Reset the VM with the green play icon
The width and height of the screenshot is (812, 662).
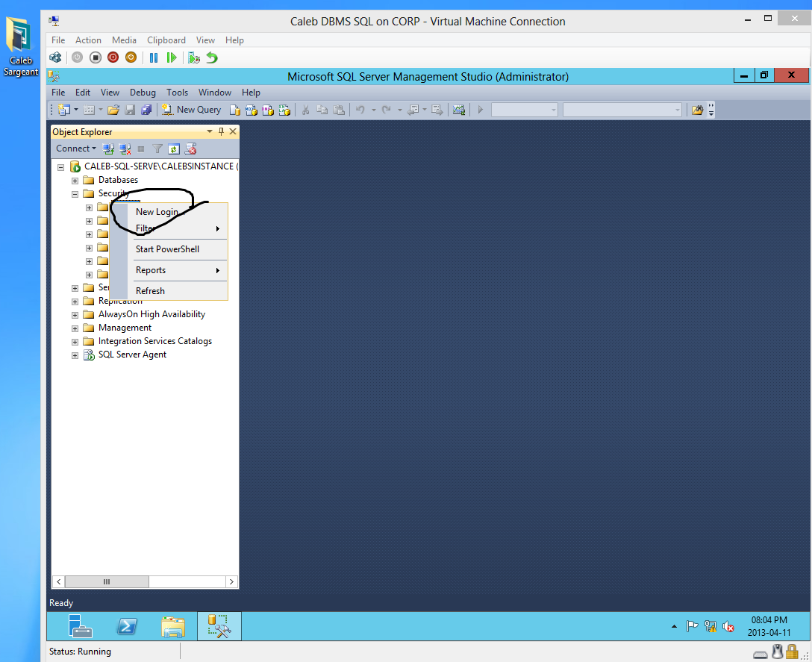[x=172, y=57]
